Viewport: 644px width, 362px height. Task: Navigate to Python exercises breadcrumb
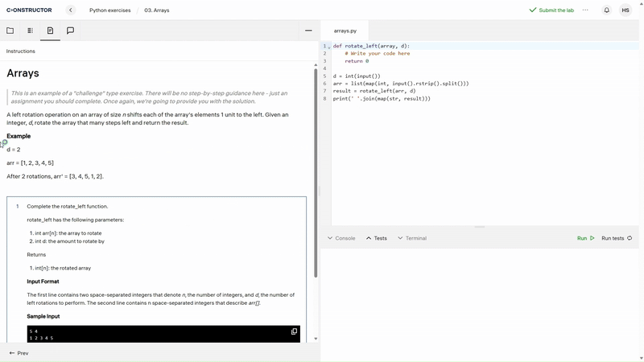click(109, 10)
